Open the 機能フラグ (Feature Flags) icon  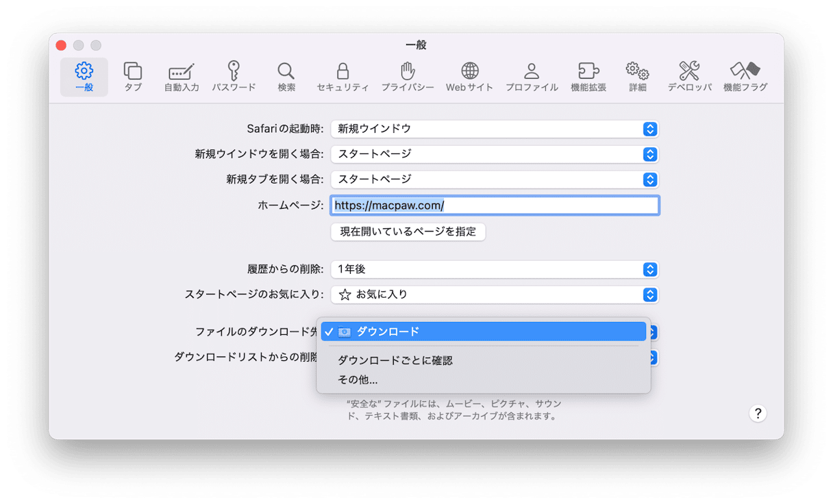click(745, 76)
